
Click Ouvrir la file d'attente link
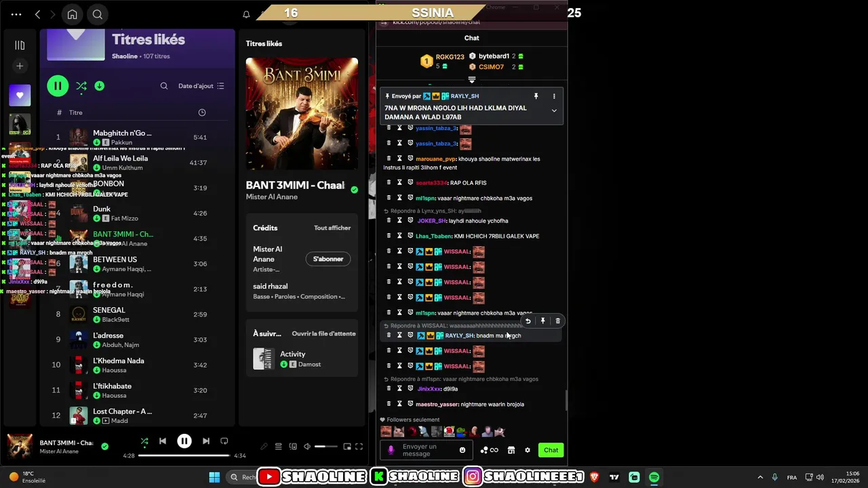click(323, 333)
